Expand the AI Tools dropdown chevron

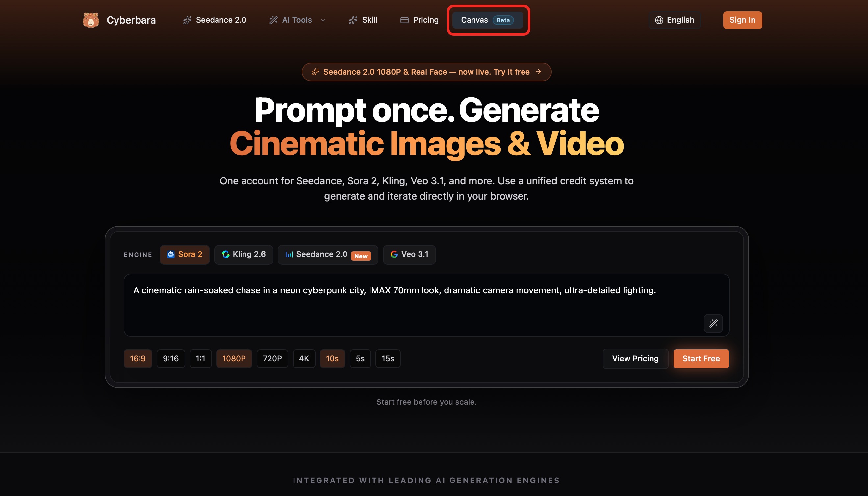323,20
